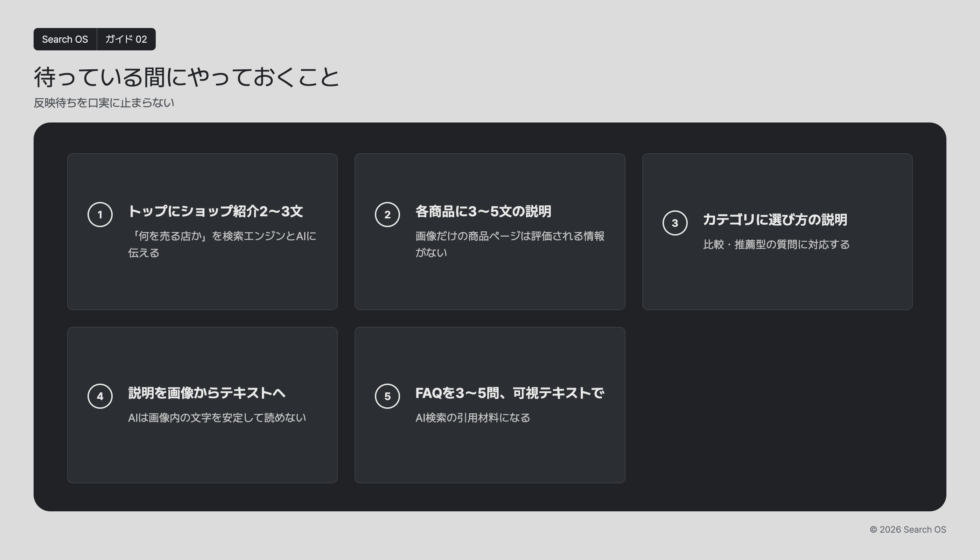Select the heading 待っている間にやっておくこと
The width and height of the screenshot is (980, 560).
[187, 77]
